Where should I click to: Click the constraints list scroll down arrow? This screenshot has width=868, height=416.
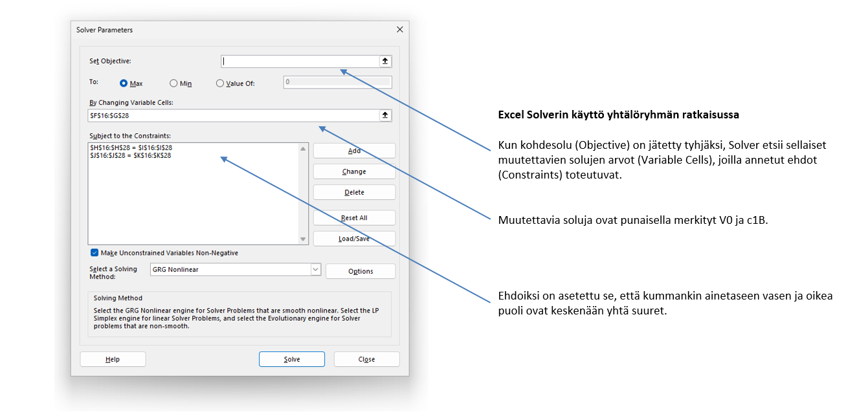pos(303,239)
